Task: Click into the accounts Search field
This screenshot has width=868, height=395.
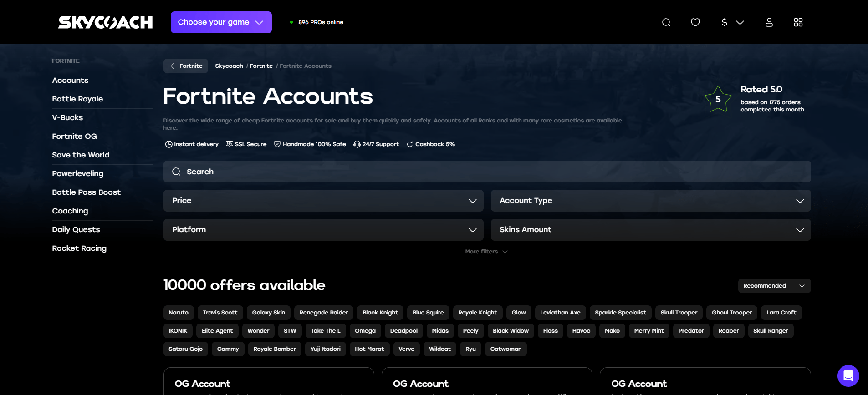Action: [486, 172]
